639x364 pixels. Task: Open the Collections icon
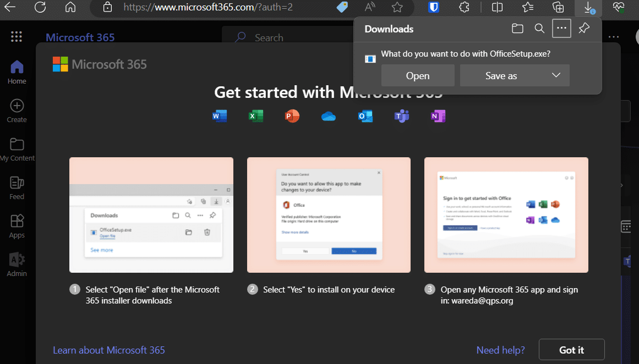(558, 7)
